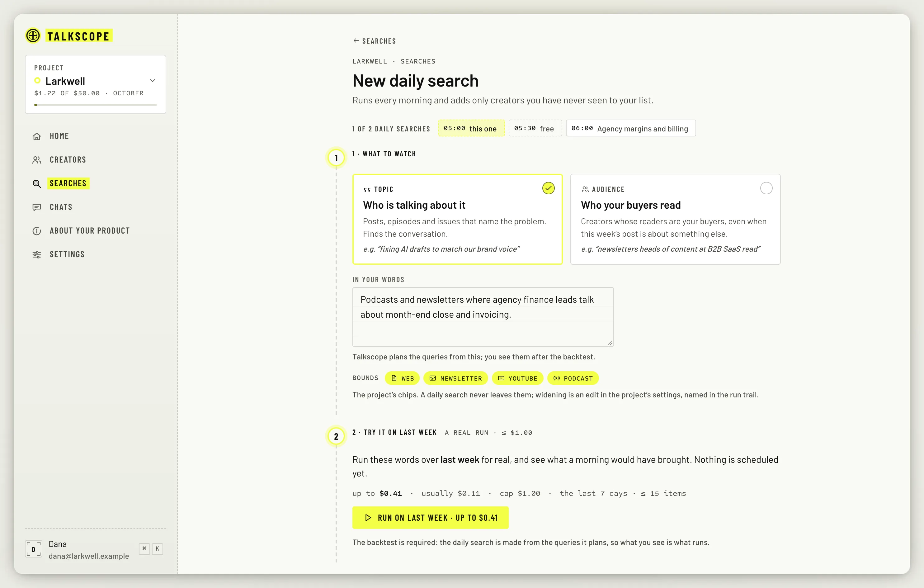
Task: Click the "$1.22 OF $50.00 · OCTOBER" text
Action: (89, 93)
